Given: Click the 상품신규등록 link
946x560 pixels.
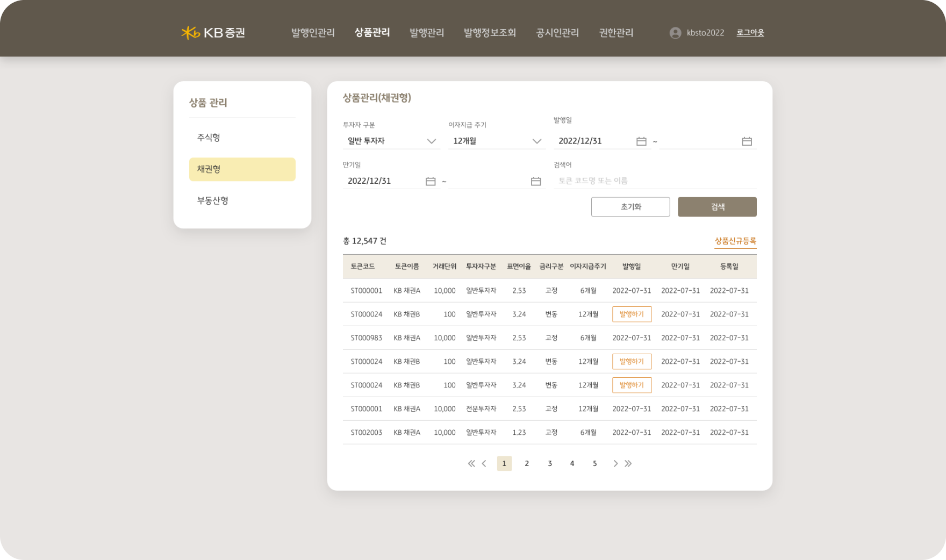Looking at the screenshot, I should pyautogui.click(x=735, y=241).
